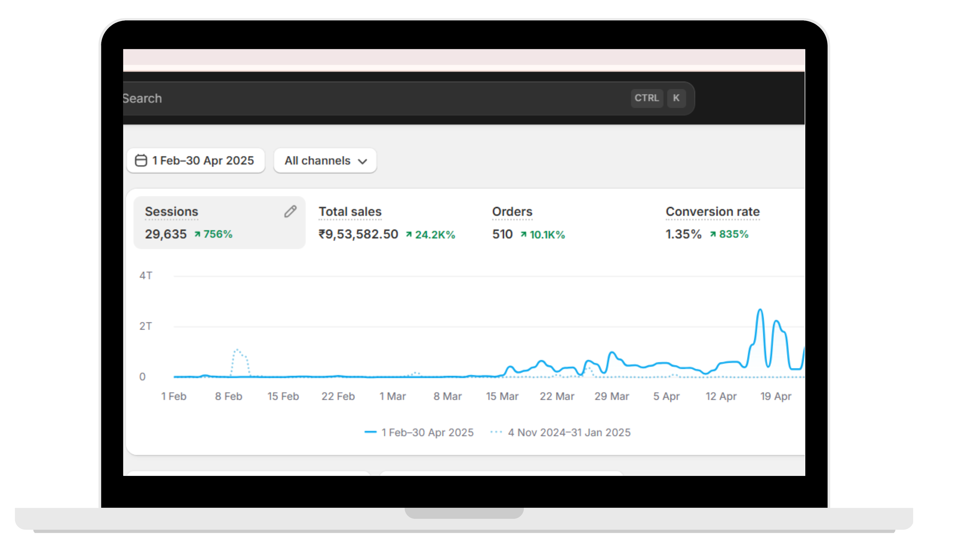Click the dotted comparison peak near 8 Feb
This screenshot has width=980, height=551.
tap(237, 350)
